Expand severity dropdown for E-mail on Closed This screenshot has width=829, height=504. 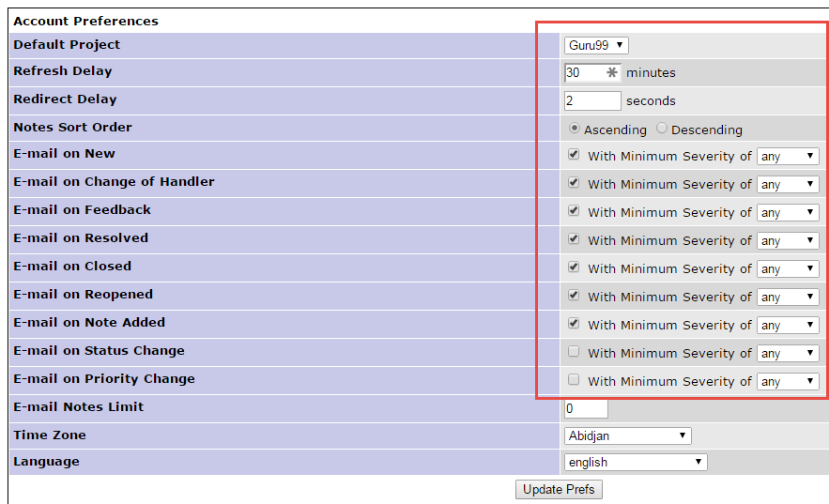coord(788,269)
